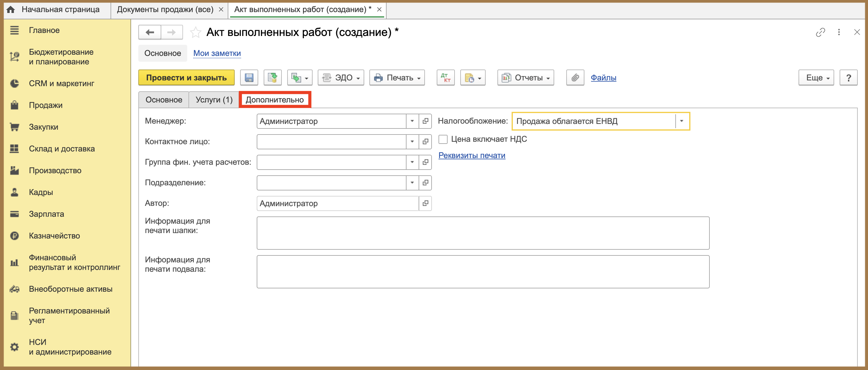Show Дт/Кт accounting entries
Image resolution: width=868 pixels, height=370 pixels.
click(x=445, y=78)
